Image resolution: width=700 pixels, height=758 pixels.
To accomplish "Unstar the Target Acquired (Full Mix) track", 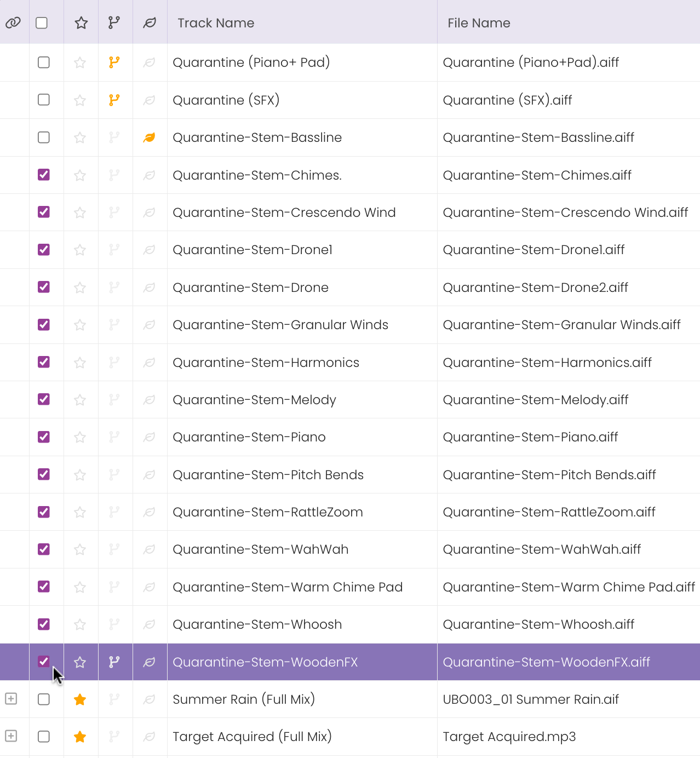I will click(x=80, y=737).
